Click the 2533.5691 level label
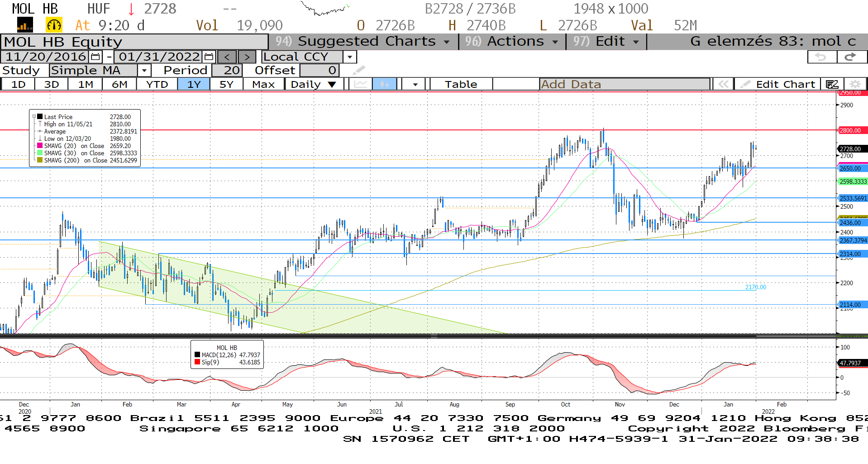Viewport: 868px width, 464px height. pos(853,198)
